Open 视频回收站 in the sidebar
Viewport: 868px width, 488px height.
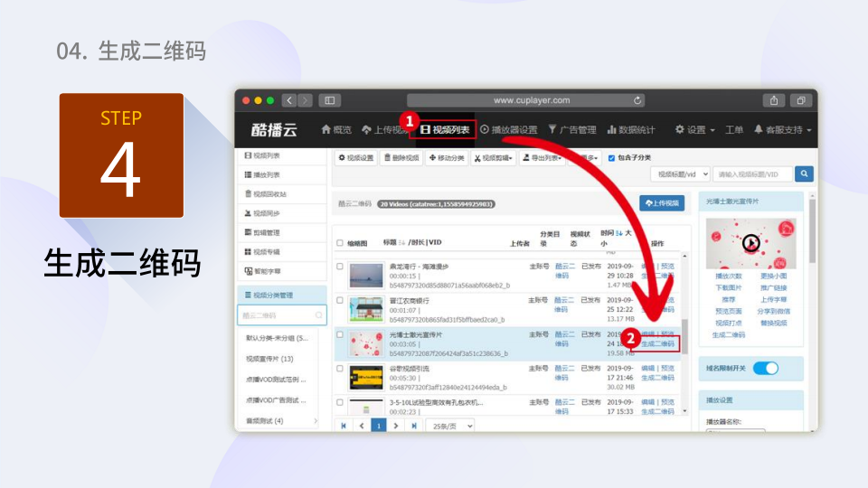click(281, 194)
